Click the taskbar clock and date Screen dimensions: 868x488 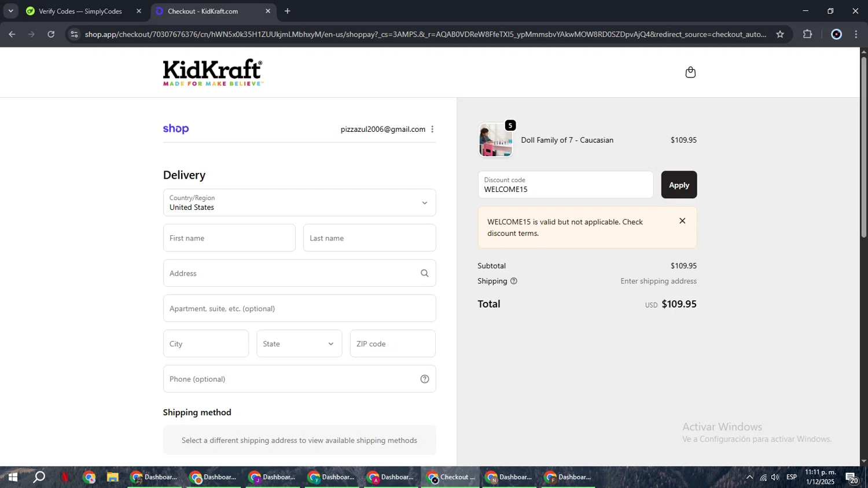(821, 477)
